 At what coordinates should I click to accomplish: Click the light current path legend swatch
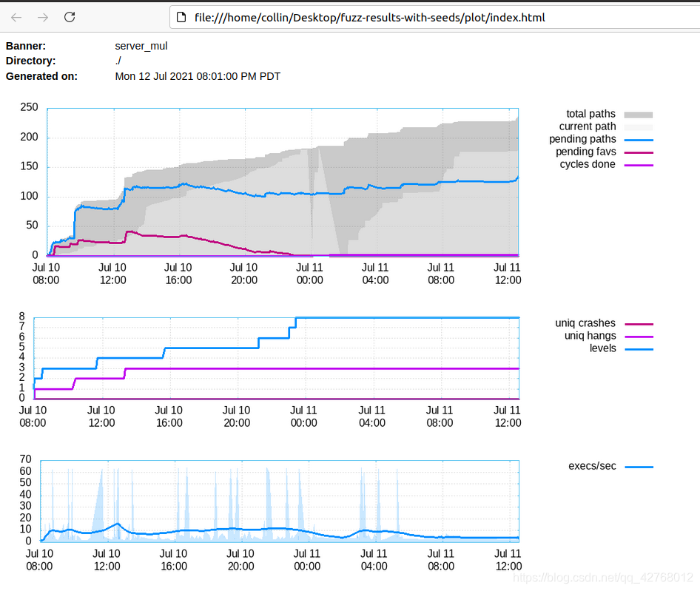(x=639, y=128)
